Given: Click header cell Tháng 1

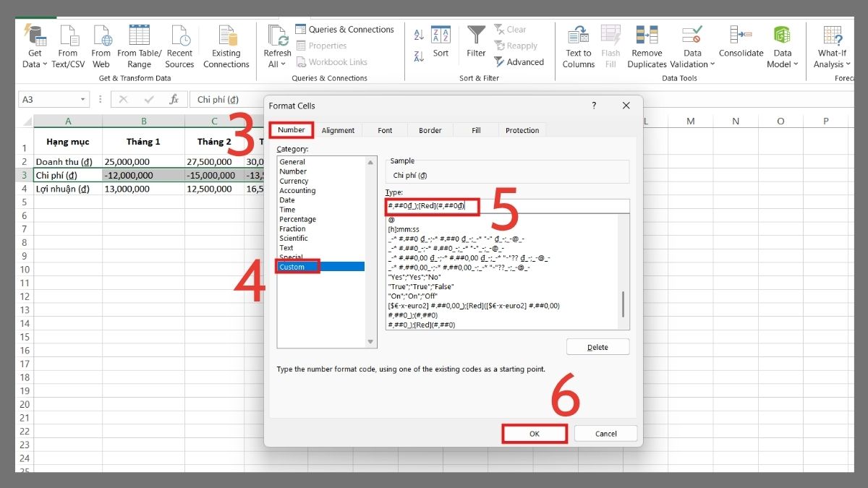Looking at the screenshot, I should [143, 142].
